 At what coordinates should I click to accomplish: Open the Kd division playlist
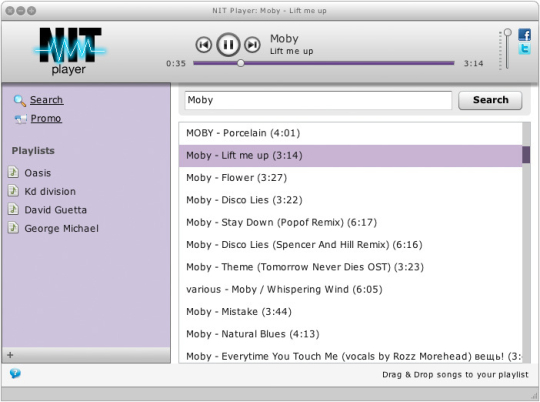50,191
